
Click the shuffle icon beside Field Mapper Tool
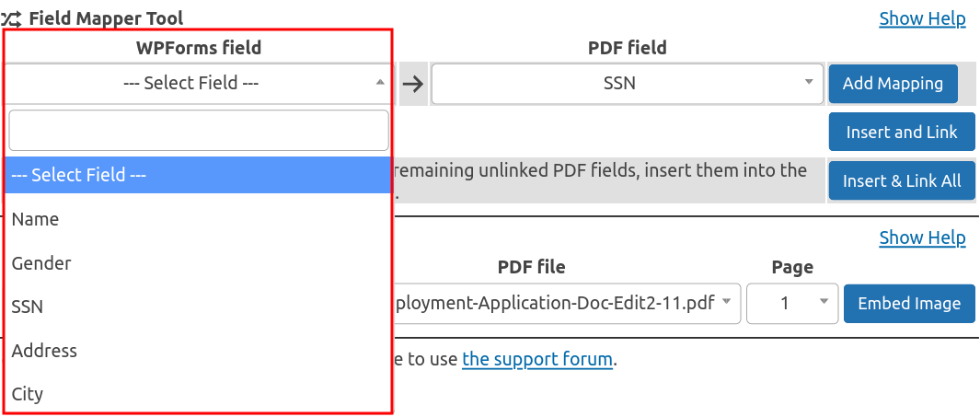point(12,18)
